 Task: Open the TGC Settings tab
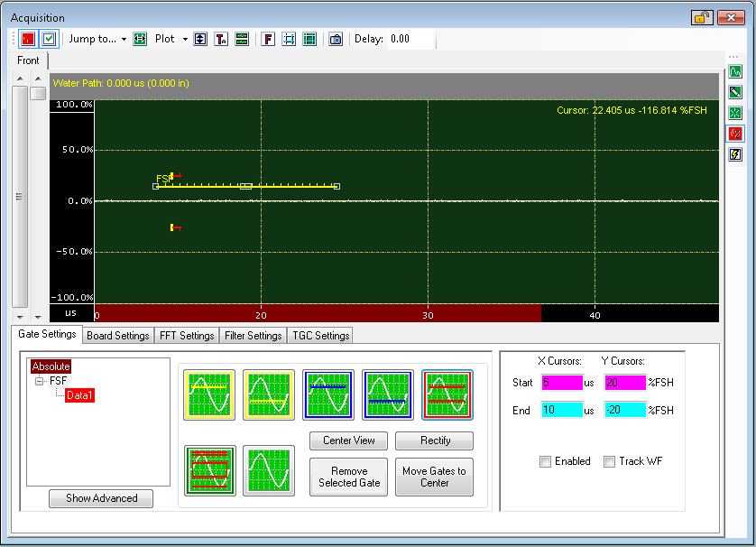(x=319, y=336)
